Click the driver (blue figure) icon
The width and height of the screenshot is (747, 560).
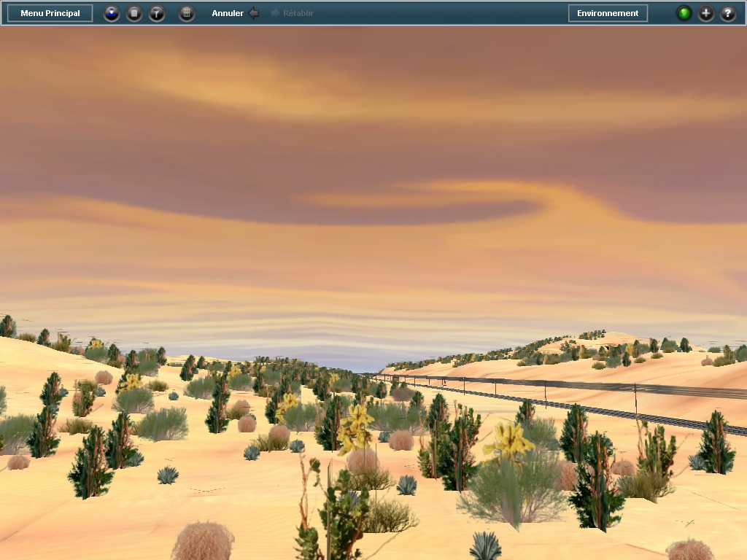tap(112, 13)
